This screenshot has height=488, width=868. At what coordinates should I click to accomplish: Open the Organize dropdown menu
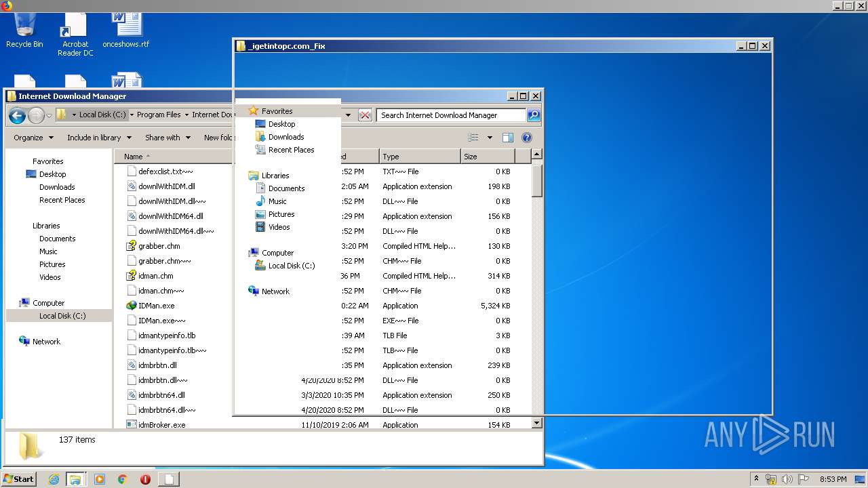click(33, 138)
